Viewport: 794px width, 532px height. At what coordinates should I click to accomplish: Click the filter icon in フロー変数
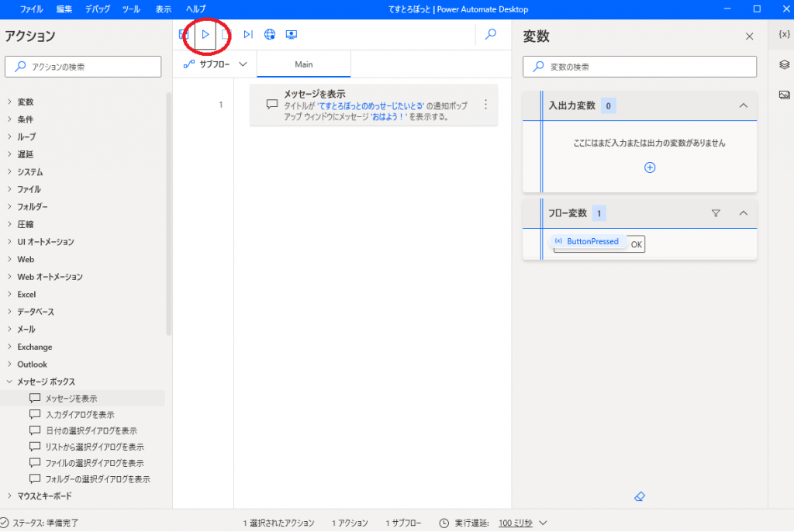(716, 213)
